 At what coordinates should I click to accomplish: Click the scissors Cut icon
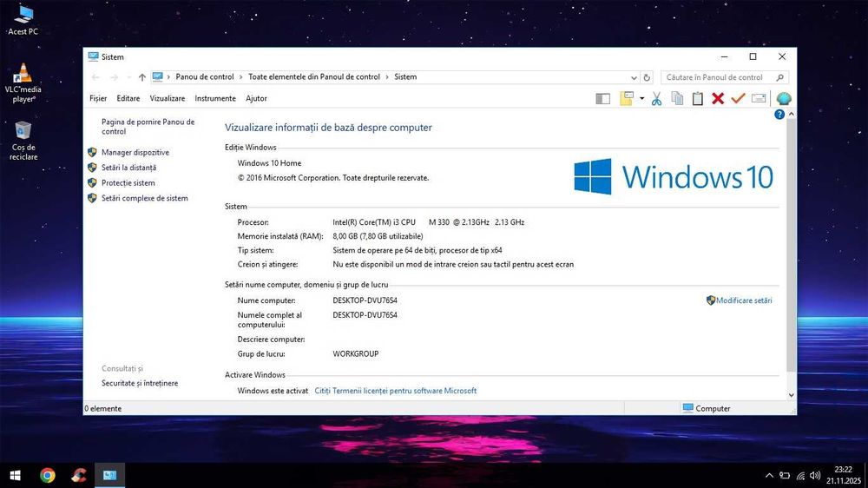(x=656, y=99)
